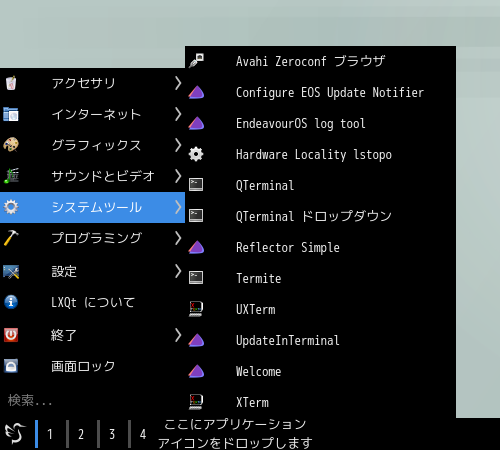Click the LXQt について info icon
500x450 pixels.
11,302
